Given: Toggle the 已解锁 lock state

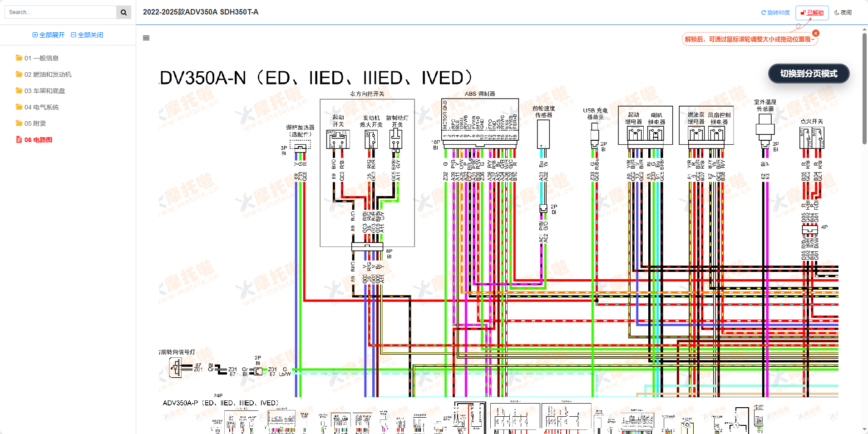Looking at the screenshot, I should (812, 13).
